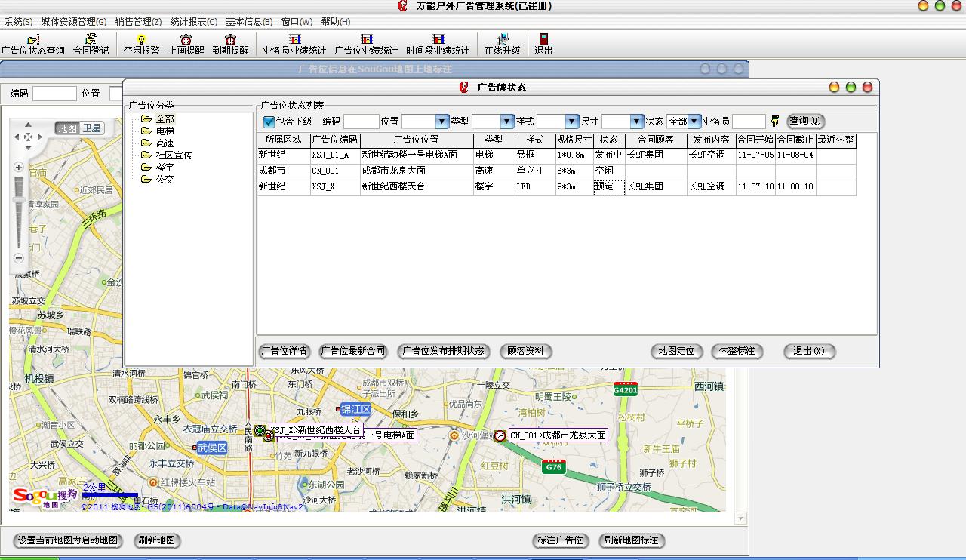This screenshot has width=966, height=560.
Task: Open 位置 dropdown in filter row
Action: click(x=442, y=122)
